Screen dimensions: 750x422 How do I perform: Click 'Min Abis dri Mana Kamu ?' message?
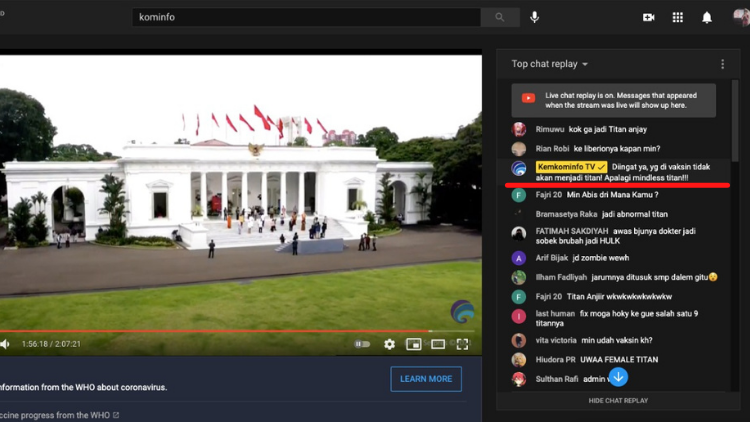(x=612, y=195)
